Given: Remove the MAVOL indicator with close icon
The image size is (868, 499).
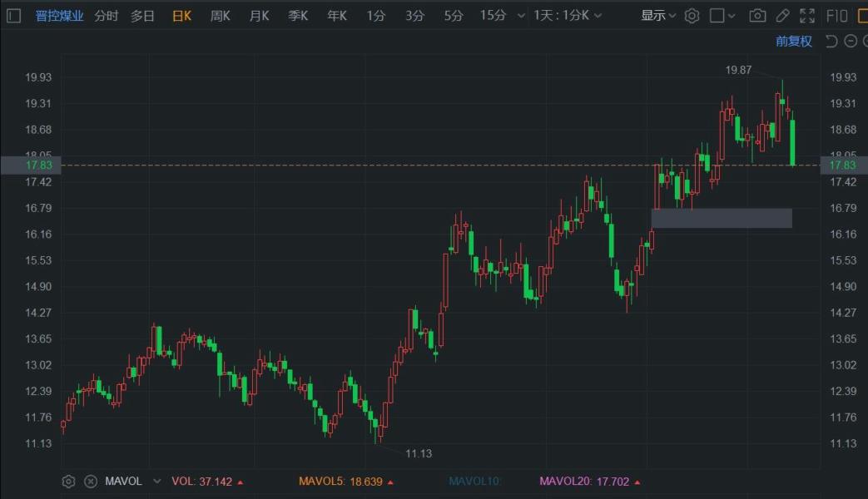Looking at the screenshot, I should point(91,482).
